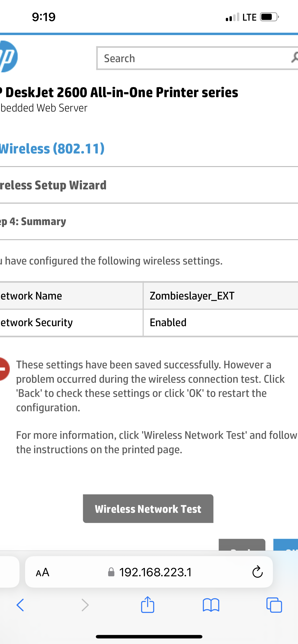Viewport: 298px width, 644px height.
Task: Tap the red error icon
Action: click(x=4, y=369)
